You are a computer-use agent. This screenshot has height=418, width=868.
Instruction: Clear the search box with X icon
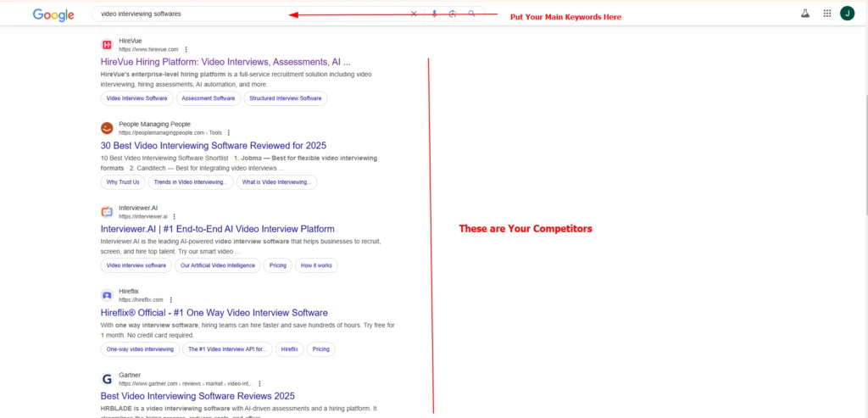click(x=414, y=14)
